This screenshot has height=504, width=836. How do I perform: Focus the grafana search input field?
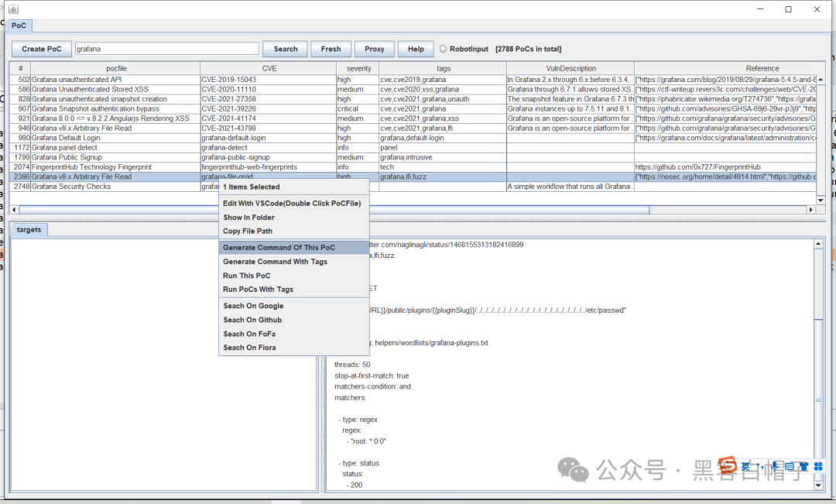click(167, 49)
